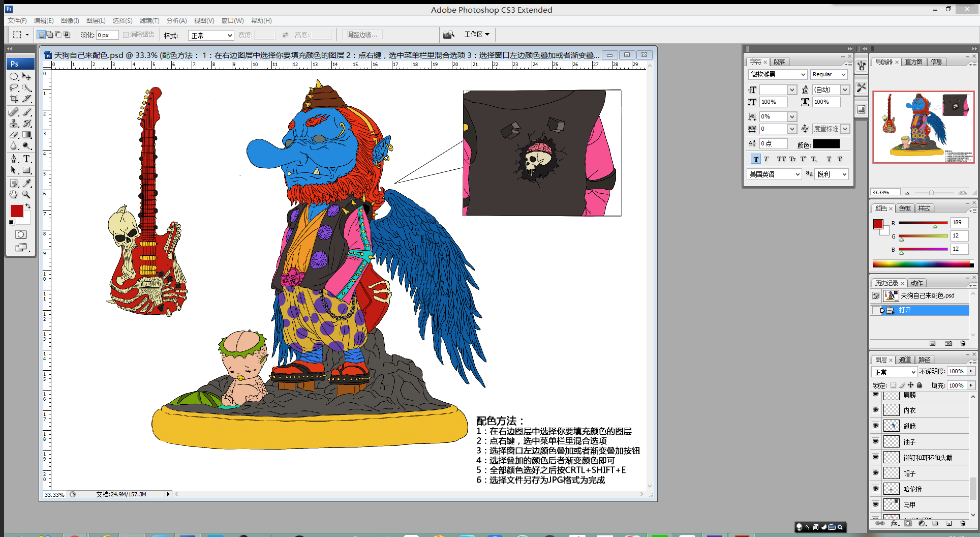The width and height of the screenshot is (980, 537).
Task: Choose the Zoom magnifier tool
Action: tap(26, 194)
